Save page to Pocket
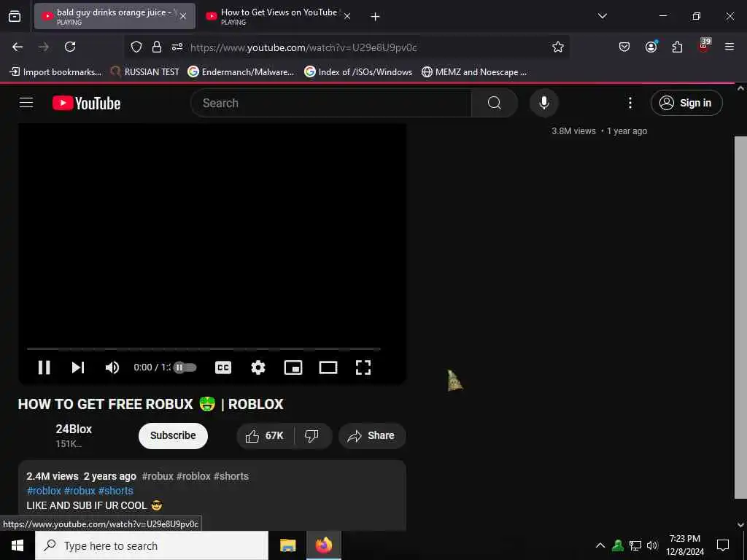 point(624,47)
